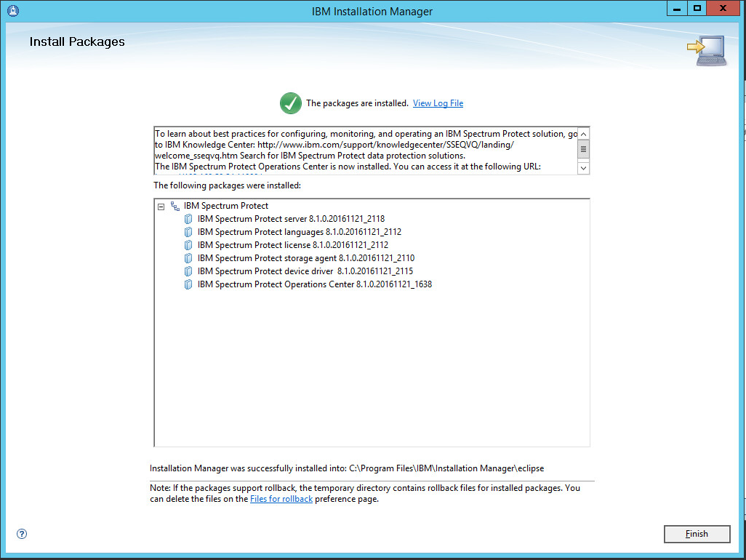The height and width of the screenshot is (560, 746).
Task: Open the Files for rollback link
Action: point(281,499)
